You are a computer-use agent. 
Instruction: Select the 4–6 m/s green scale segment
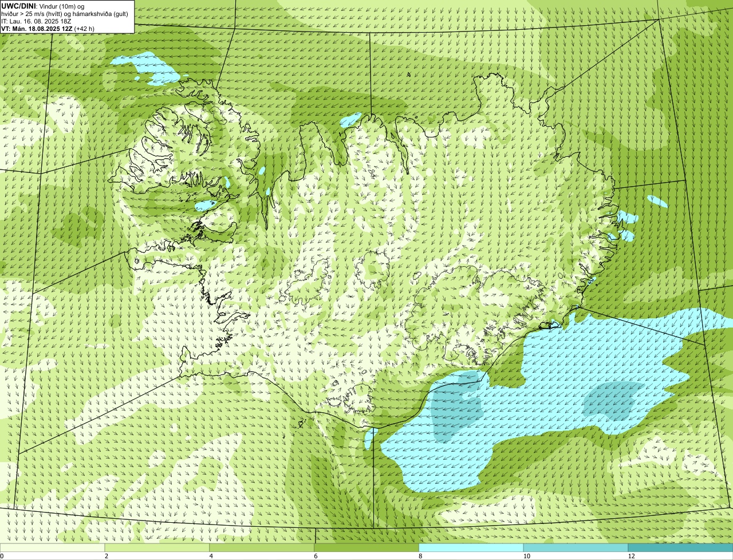pos(262,547)
